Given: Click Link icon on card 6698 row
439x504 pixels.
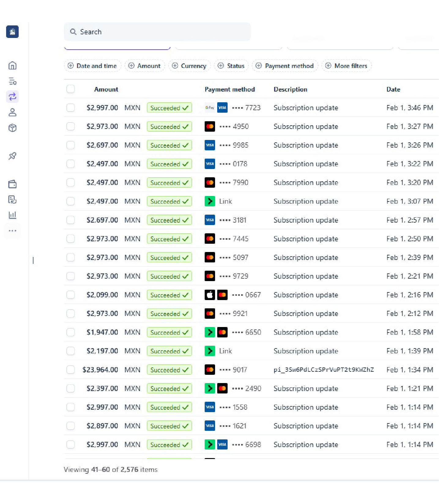Looking at the screenshot, I should click(210, 444).
